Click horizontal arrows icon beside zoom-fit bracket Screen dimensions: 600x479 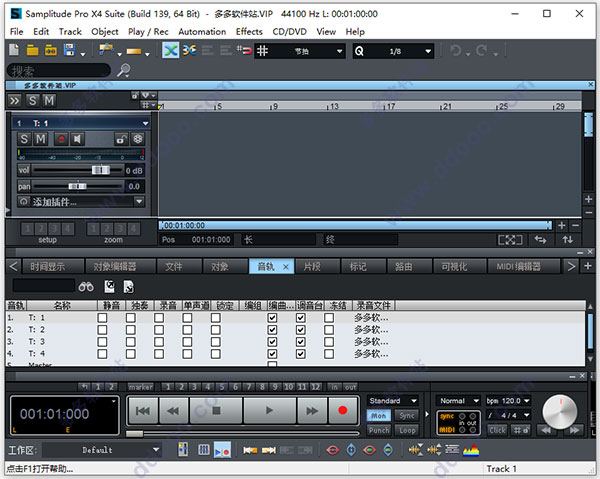pyautogui.click(x=540, y=240)
